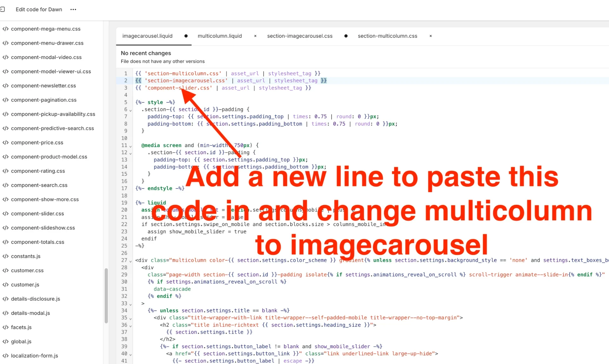Click the code icon beside localization-form.js
The image size is (609, 364).
pos(5,355)
